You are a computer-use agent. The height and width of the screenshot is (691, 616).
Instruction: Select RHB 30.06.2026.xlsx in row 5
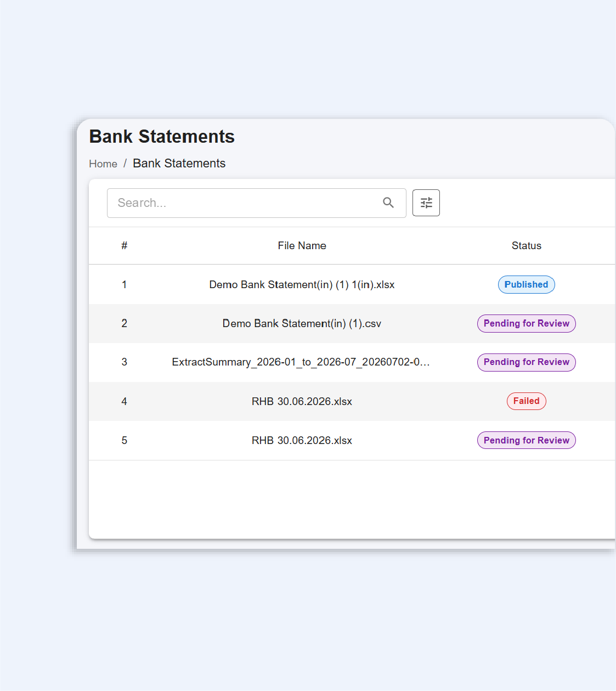(302, 440)
